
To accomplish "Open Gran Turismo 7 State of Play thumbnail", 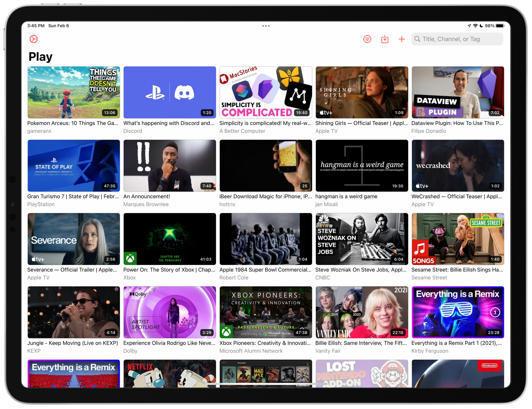I will tap(74, 166).
